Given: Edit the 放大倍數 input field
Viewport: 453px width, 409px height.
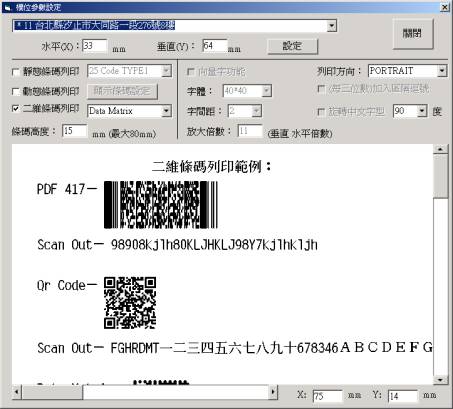Looking at the screenshot, I should [250, 131].
